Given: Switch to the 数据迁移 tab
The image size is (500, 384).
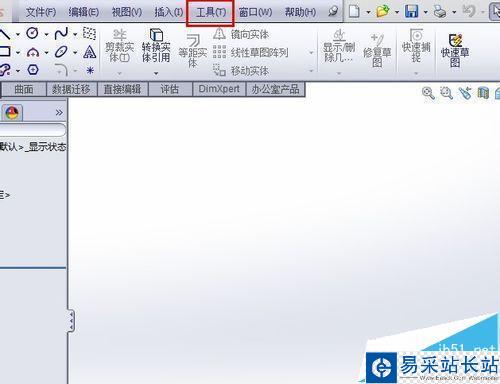Looking at the screenshot, I should pyautogui.click(x=71, y=89).
